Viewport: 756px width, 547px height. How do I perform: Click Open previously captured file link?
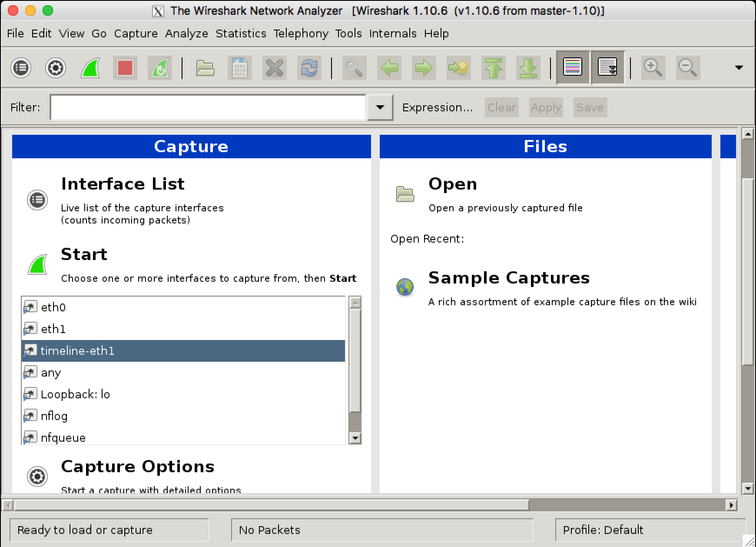[453, 184]
